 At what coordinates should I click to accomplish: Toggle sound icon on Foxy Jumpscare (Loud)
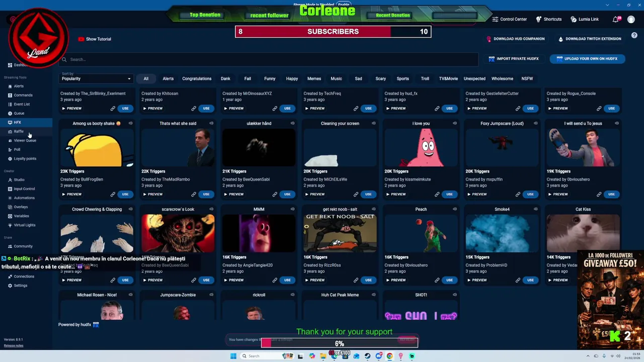[x=535, y=123]
